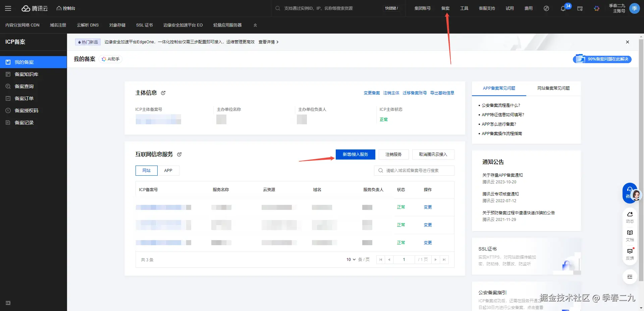This screenshot has height=311, width=644.
Task: Open 关于存量APP备案通知 announcement
Action: tap(502, 175)
